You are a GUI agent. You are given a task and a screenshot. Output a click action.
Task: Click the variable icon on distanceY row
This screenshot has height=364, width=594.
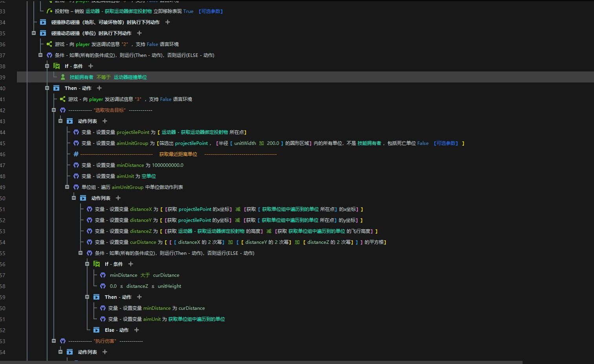90,220
